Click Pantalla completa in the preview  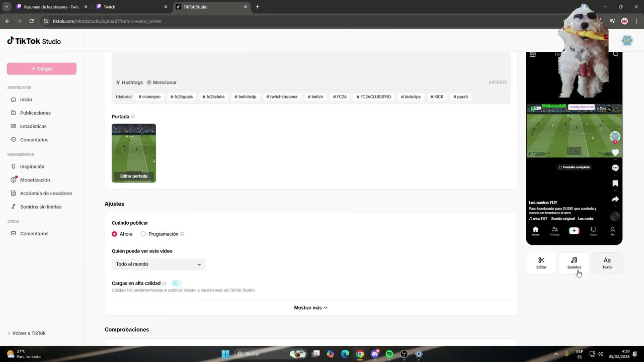(x=574, y=167)
